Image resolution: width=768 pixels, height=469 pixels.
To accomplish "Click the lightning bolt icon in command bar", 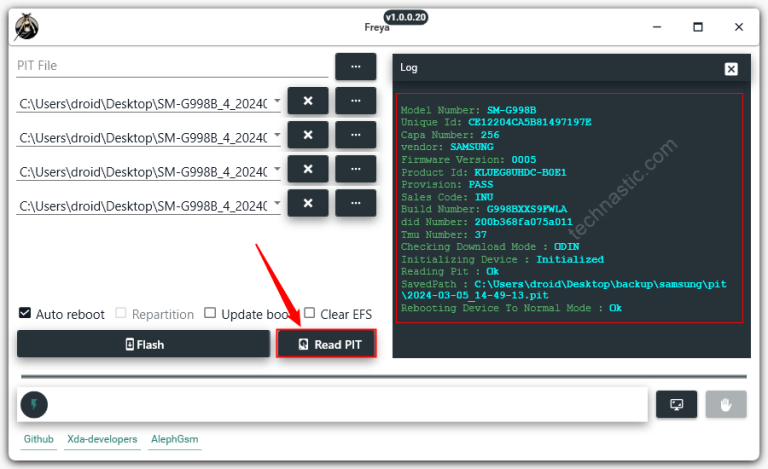I will [34, 404].
